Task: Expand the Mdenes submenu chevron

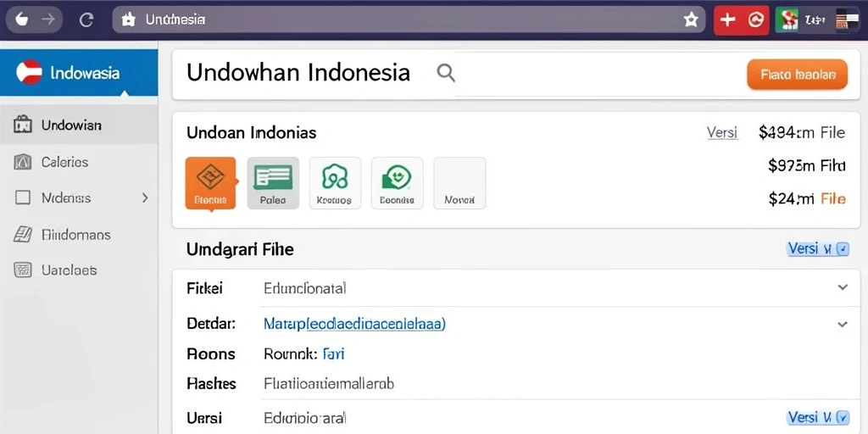Action: coord(145,197)
